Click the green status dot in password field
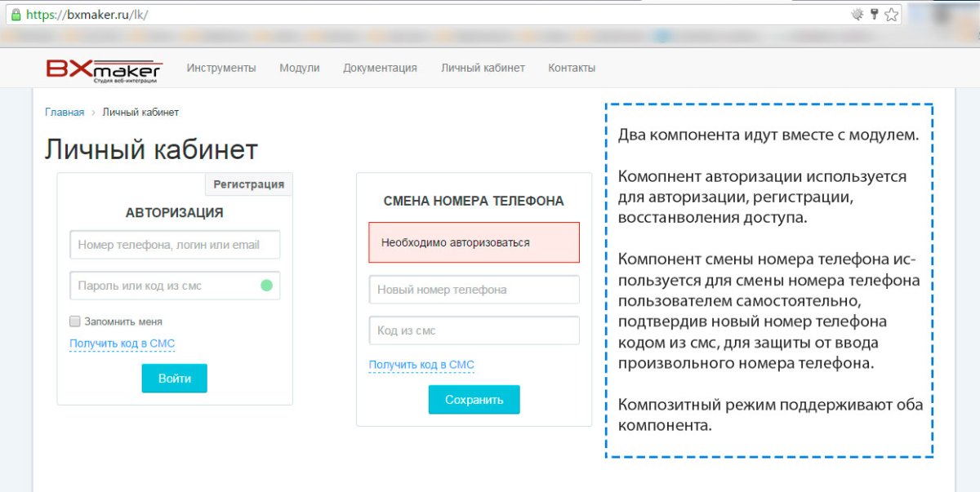 pos(265,286)
